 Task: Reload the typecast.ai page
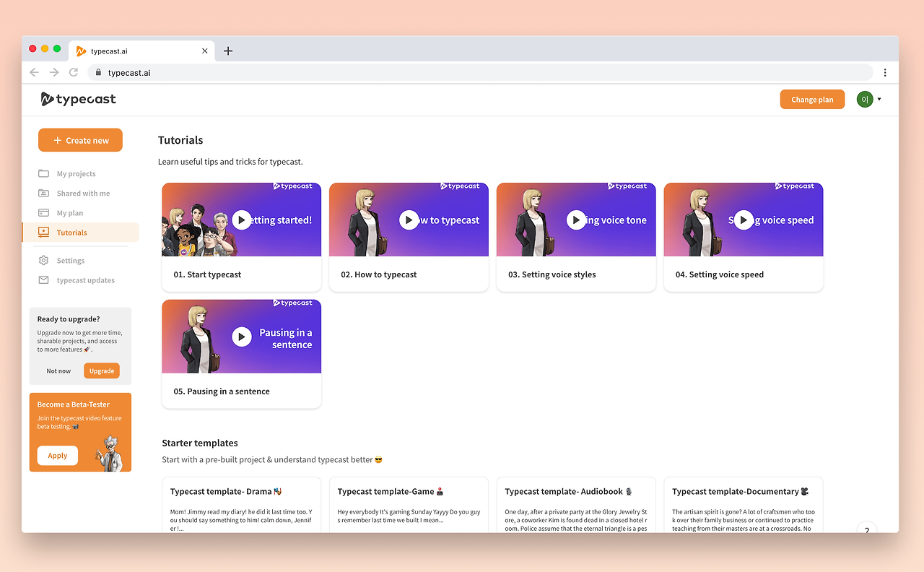74,72
